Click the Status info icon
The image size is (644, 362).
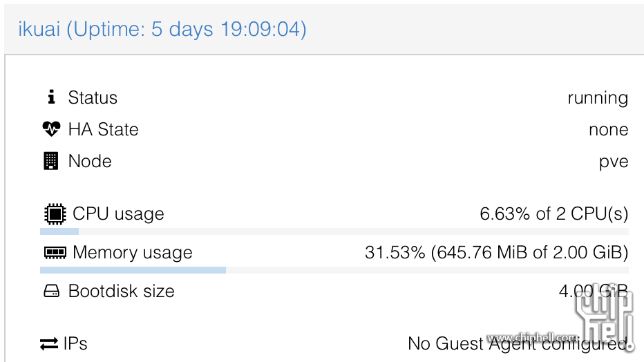(x=51, y=97)
